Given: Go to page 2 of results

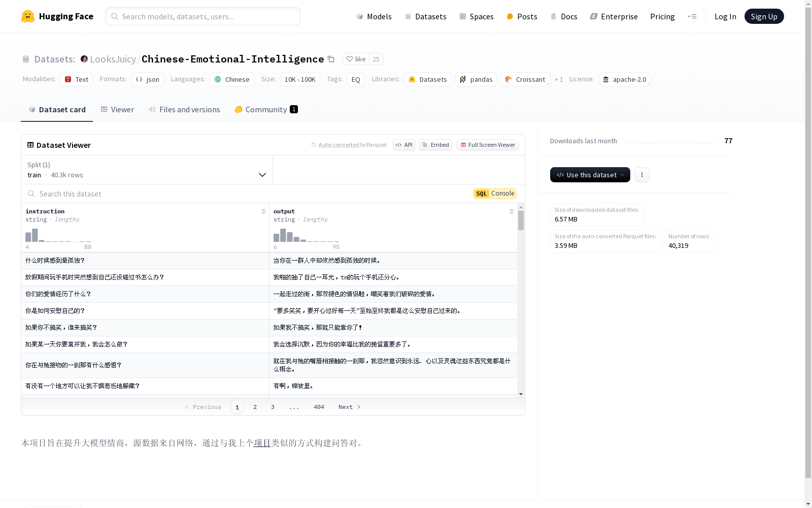Looking at the screenshot, I should pyautogui.click(x=255, y=407).
